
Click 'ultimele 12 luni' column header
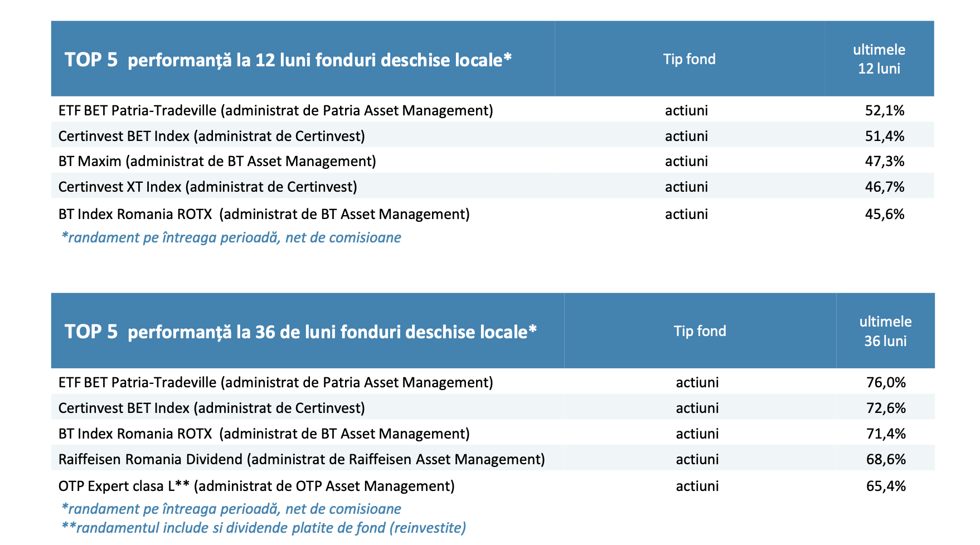(879, 59)
